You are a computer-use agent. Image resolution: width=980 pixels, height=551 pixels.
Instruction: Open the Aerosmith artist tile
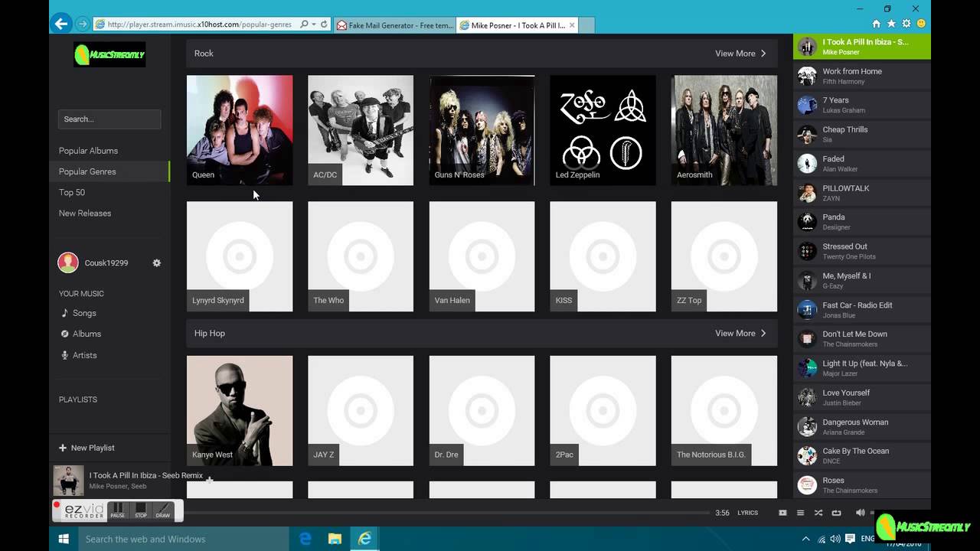tap(724, 130)
